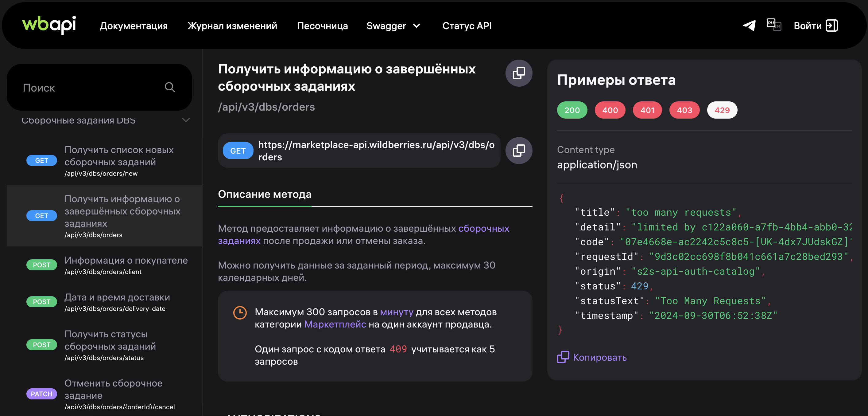Follow the Маркетплейс category link
The height and width of the screenshot is (416, 868).
pyautogui.click(x=335, y=324)
